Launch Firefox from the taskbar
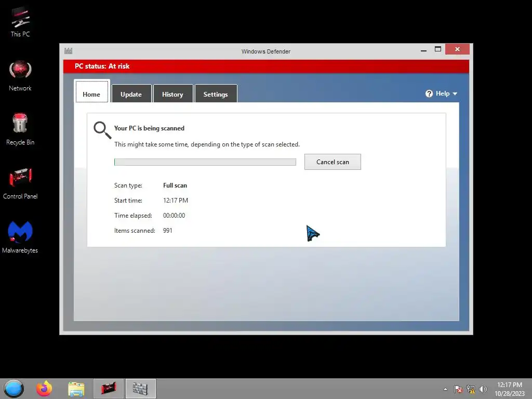The height and width of the screenshot is (399, 532). [45, 389]
